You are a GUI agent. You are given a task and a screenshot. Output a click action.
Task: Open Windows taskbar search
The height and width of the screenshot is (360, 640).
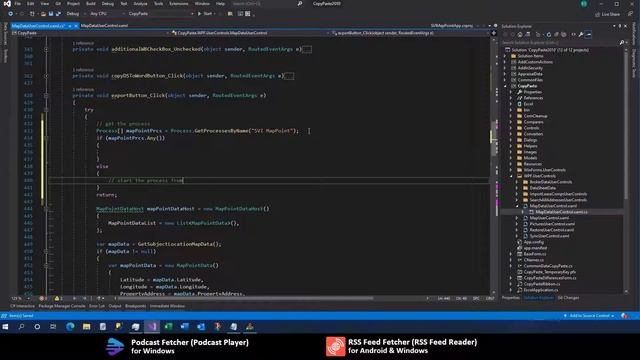[21, 327]
